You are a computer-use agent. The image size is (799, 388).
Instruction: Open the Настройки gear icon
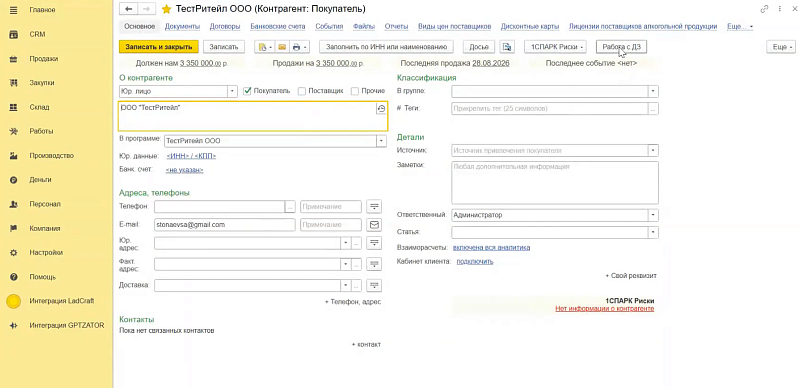point(14,252)
